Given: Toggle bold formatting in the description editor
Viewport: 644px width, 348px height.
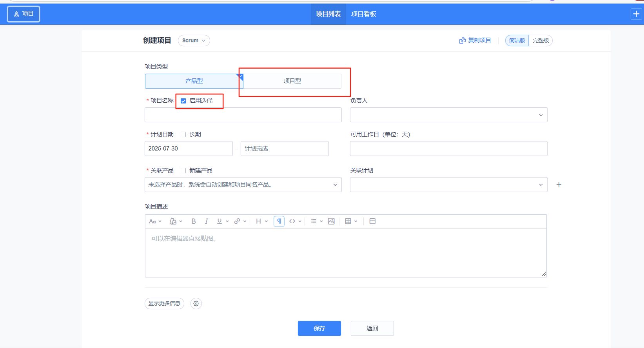Looking at the screenshot, I should coord(194,221).
